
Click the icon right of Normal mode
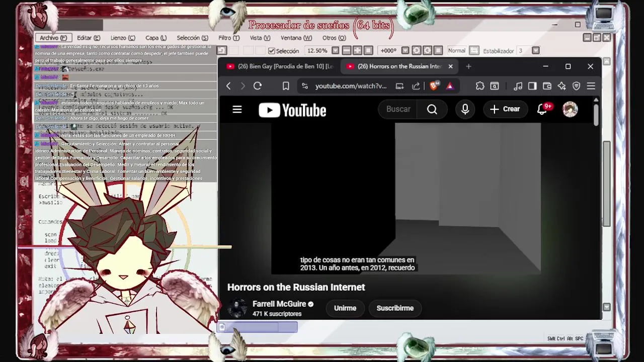pyautogui.click(x=474, y=50)
